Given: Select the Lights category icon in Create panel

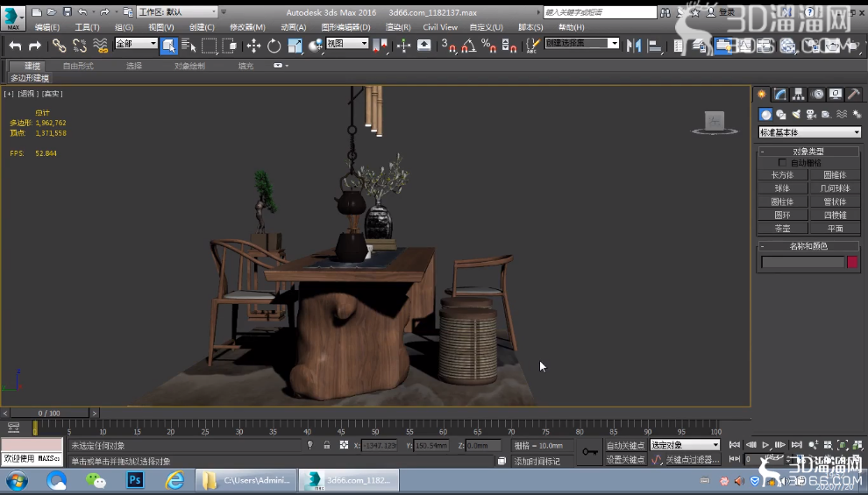Looking at the screenshot, I should coord(796,115).
